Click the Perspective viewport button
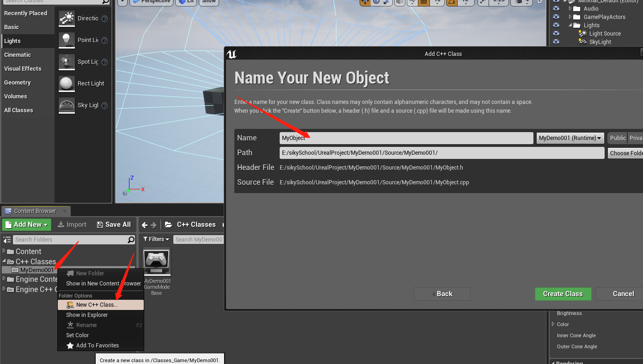 point(151,1)
